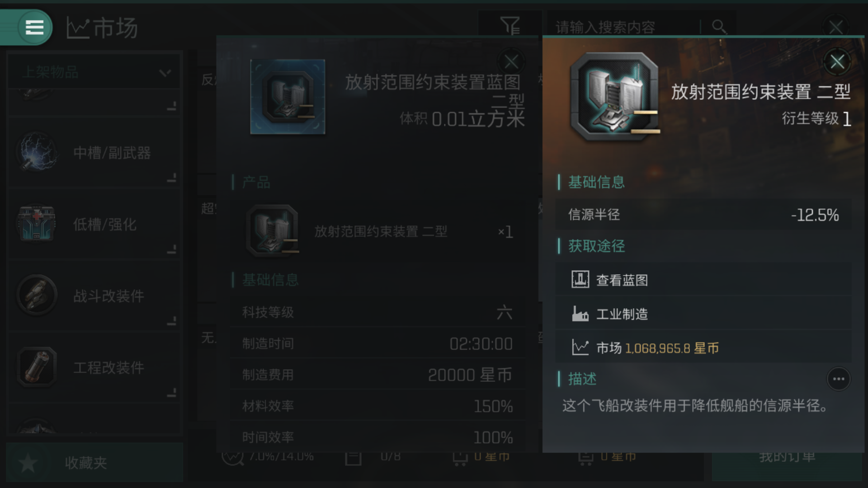The image size is (868, 488).
Task: Click the 工业制造 factory icon
Action: pos(580,314)
